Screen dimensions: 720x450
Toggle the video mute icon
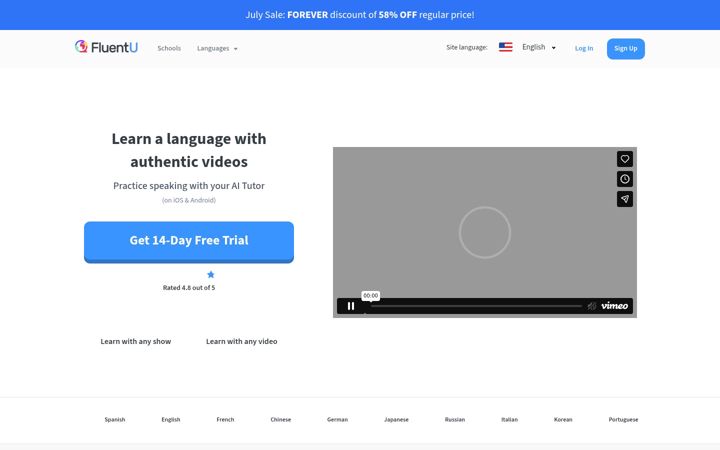point(591,306)
